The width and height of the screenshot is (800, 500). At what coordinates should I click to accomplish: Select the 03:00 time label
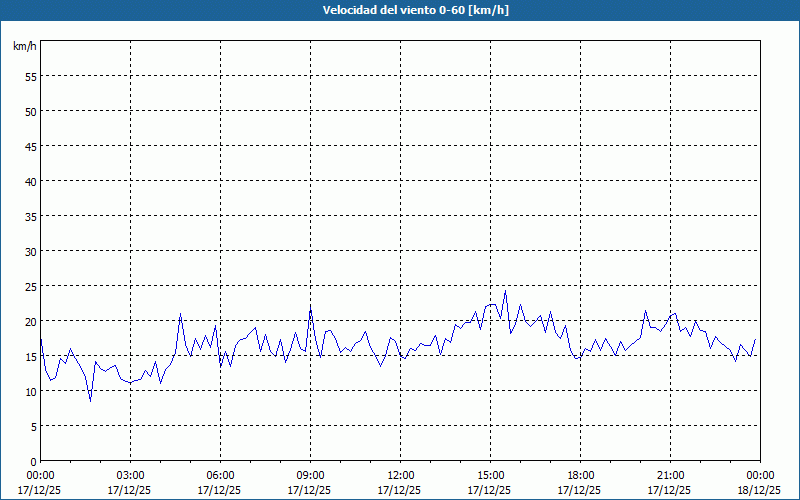pos(130,475)
